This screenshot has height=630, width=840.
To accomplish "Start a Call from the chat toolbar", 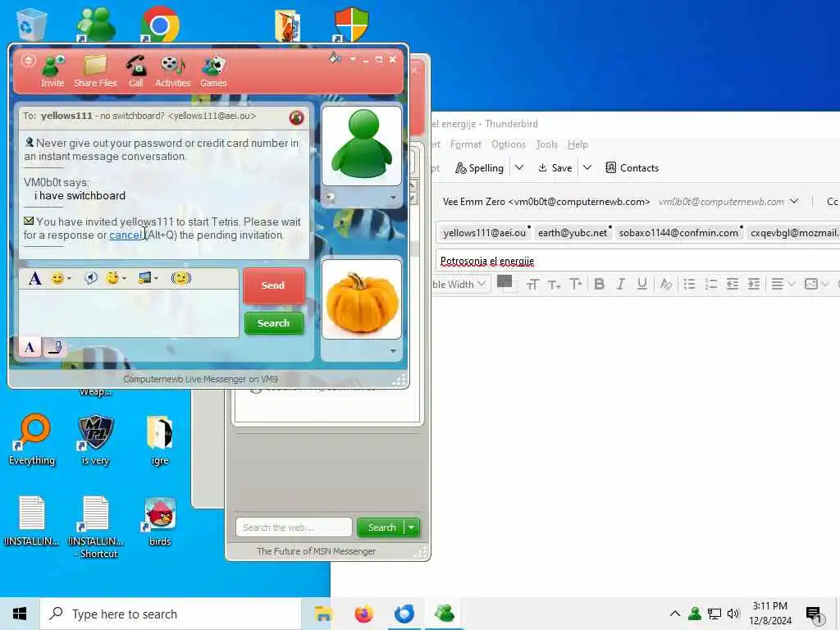I will coord(136,71).
